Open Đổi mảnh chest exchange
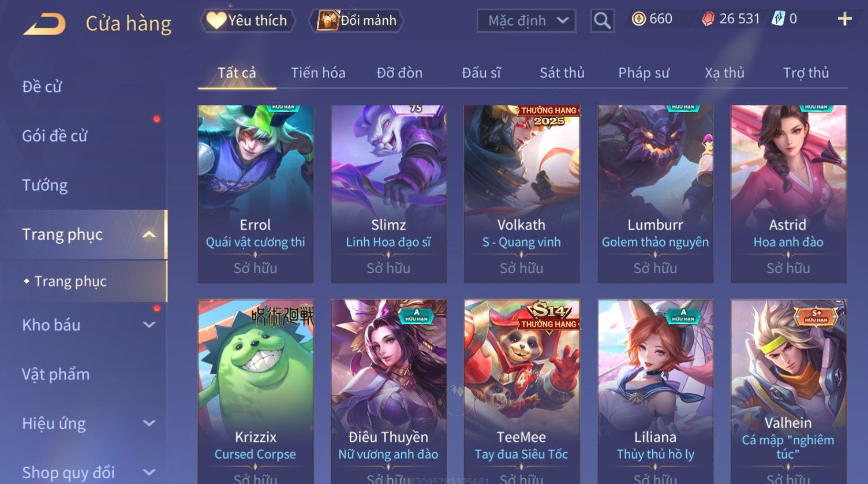 point(357,21)
